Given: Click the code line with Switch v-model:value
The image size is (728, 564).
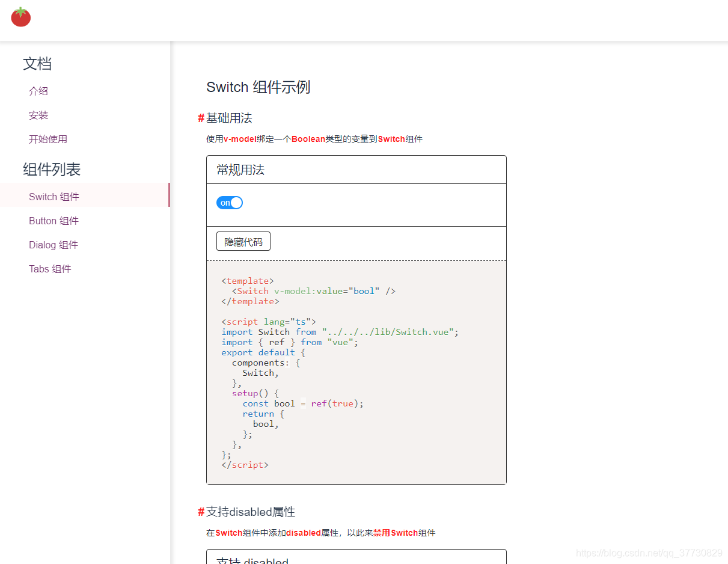Looking at the screenshot, I should 314,291.
